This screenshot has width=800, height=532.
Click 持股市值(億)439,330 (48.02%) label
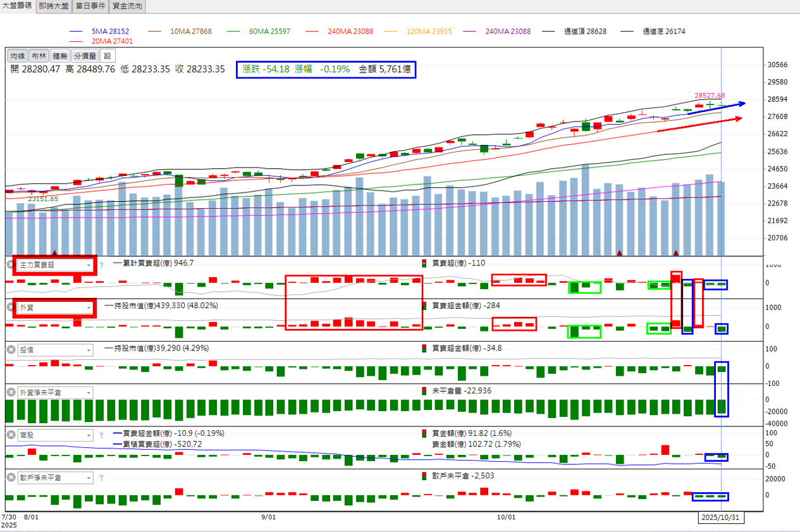pos(166,306)
